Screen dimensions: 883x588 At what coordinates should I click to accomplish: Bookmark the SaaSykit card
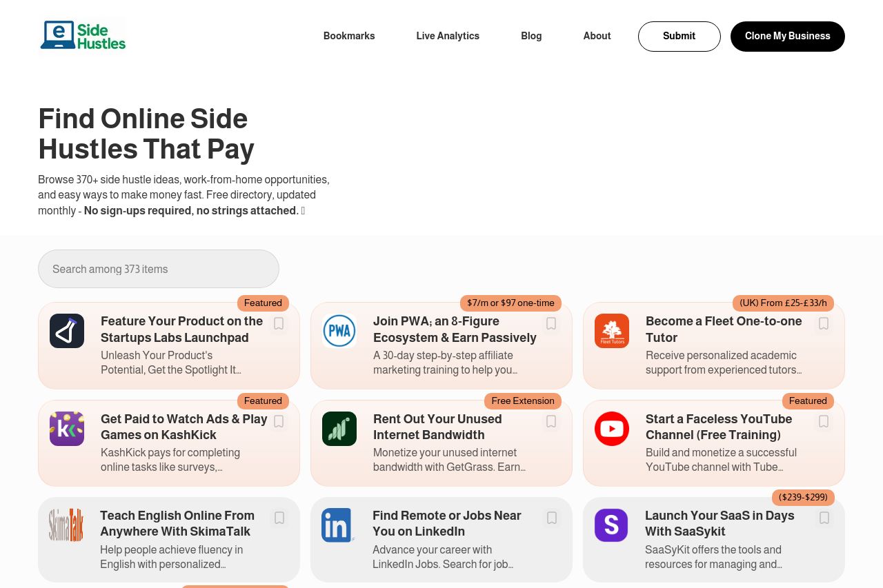tap(824, 518)
